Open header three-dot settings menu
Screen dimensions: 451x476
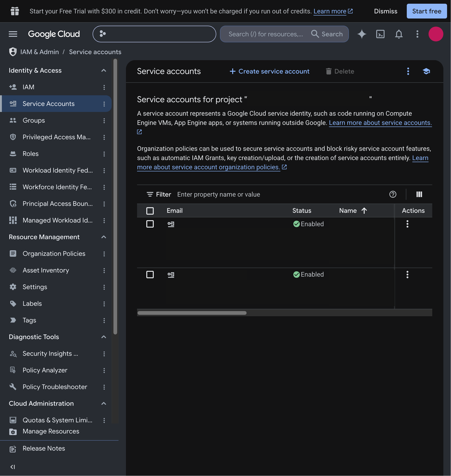tap(417, 34)
